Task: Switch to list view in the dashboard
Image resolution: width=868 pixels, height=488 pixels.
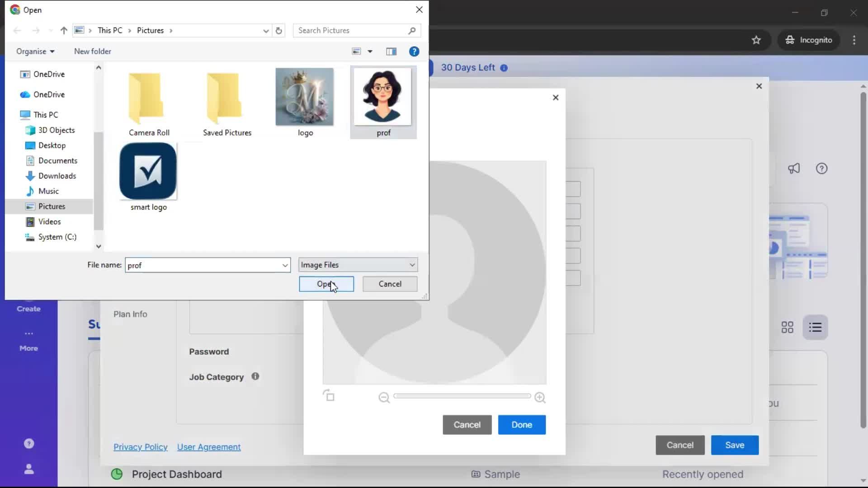Action: pos(816,327)
